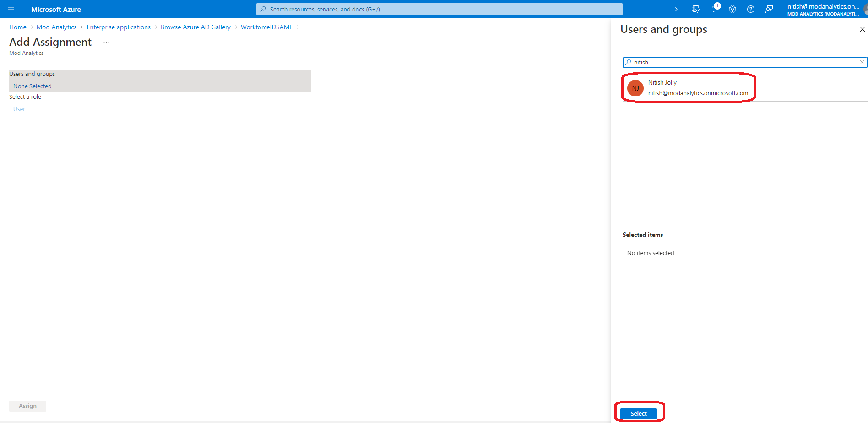This screenshot has width=868, height=423.
Task: Open the portal settings gear
Action: tap(732, 9)
